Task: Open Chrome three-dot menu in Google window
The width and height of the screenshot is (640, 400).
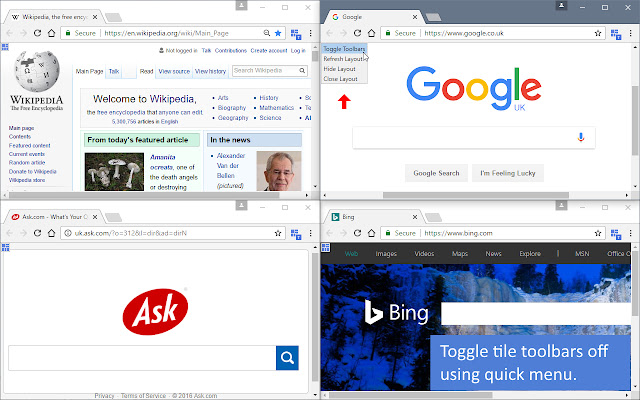Action: click(631, 33)
